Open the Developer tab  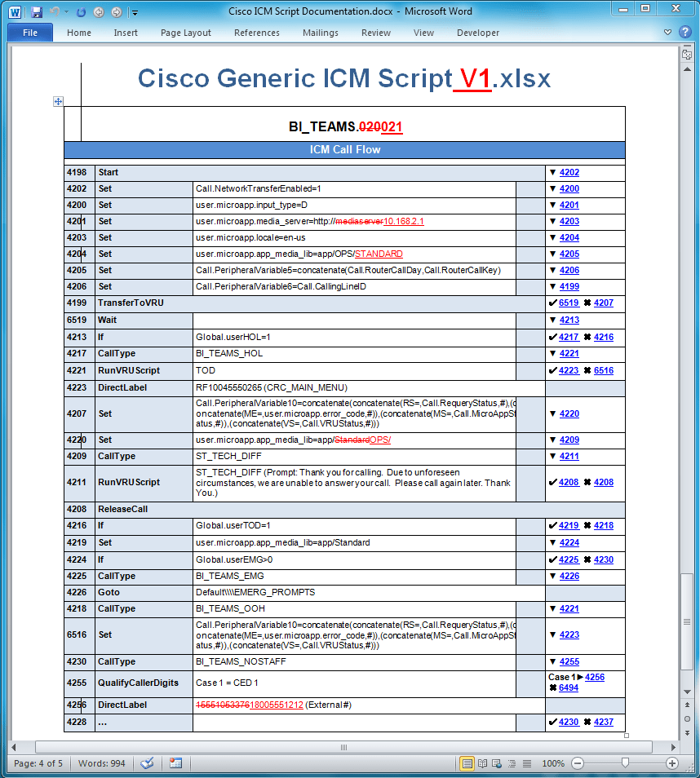[x=477, y=33]
